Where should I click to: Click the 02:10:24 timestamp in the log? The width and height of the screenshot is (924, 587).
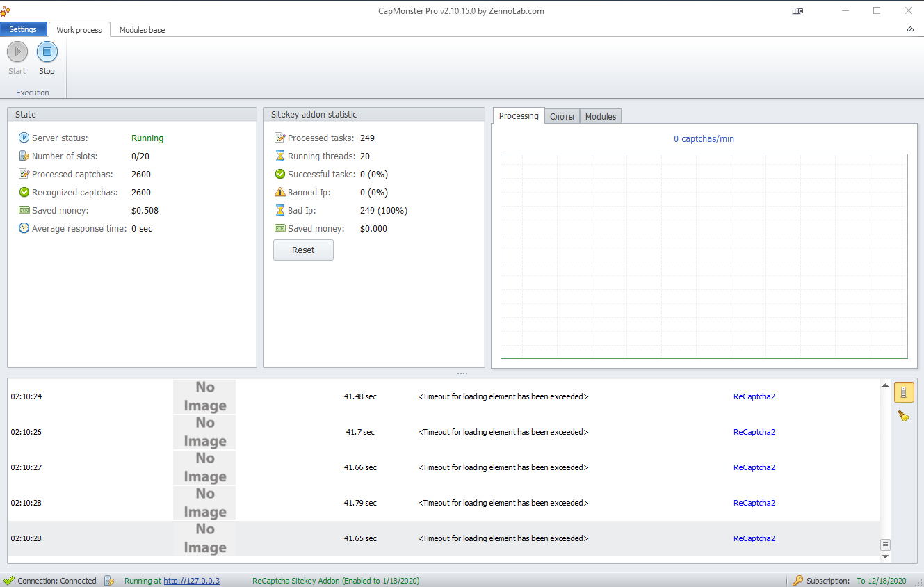[x=26, y=396]
